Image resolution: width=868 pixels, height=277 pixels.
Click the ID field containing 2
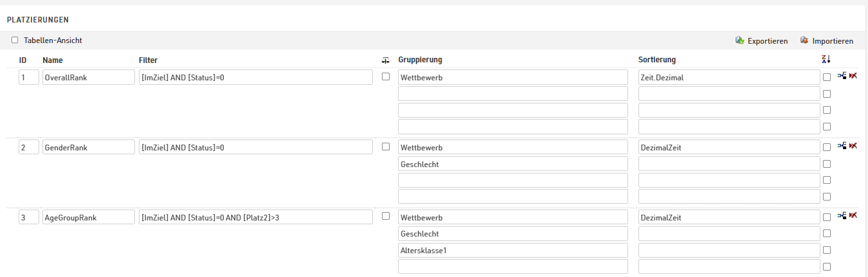(x=29, y=147)
